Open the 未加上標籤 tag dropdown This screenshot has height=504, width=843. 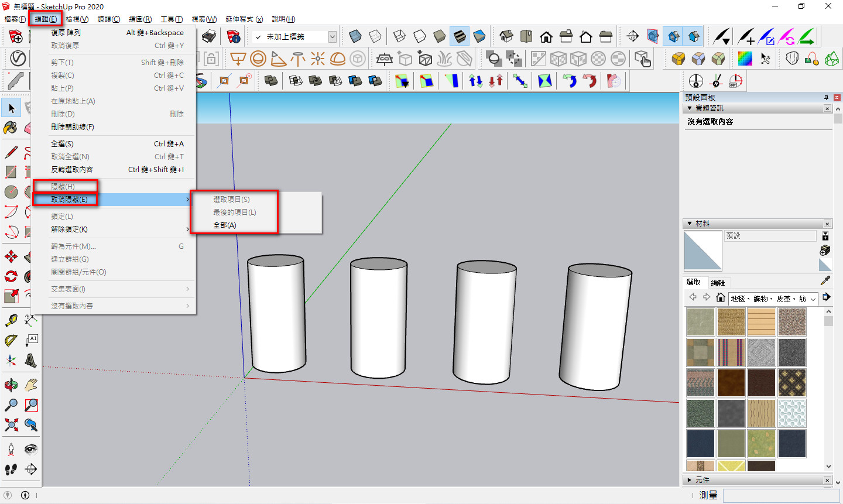pyautogui.click(x=333, y=37)
